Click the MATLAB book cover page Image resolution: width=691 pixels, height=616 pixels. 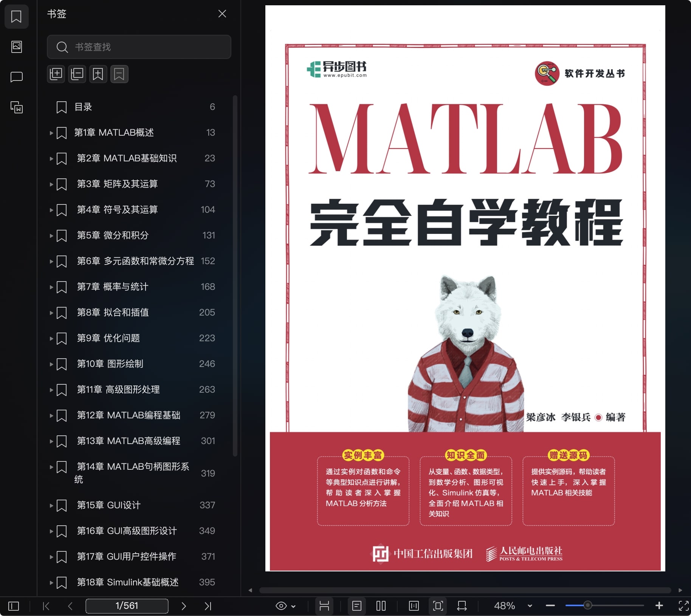pyautogui.click(x=465, y=288)
